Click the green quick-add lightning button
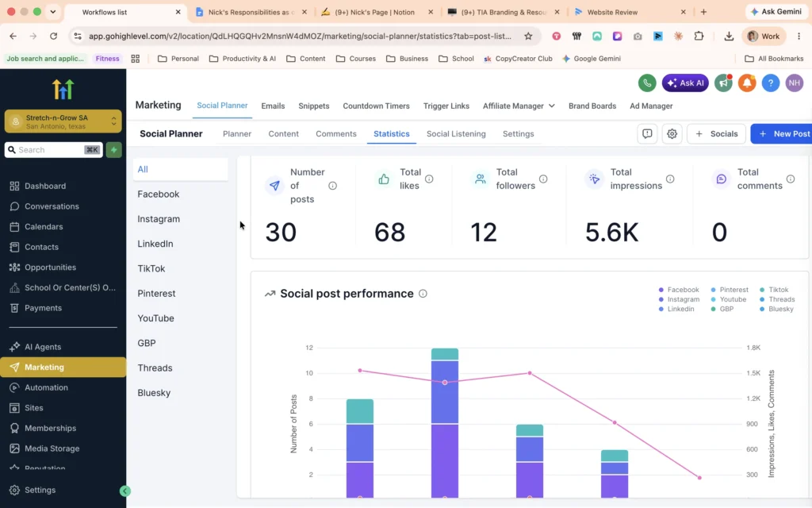 pos(114,150)
